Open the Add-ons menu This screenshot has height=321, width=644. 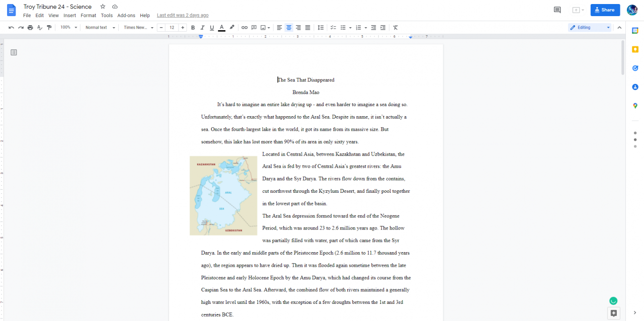tap(126, 16)
